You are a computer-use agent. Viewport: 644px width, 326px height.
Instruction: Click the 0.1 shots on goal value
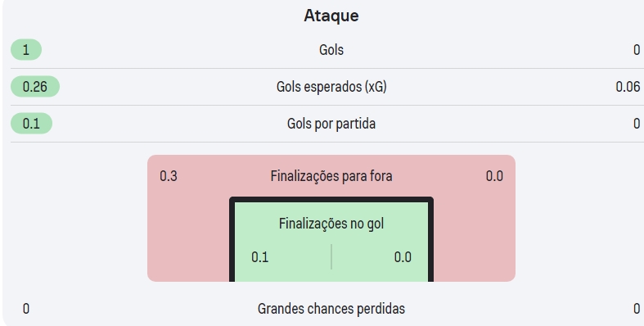coord(260,257)
